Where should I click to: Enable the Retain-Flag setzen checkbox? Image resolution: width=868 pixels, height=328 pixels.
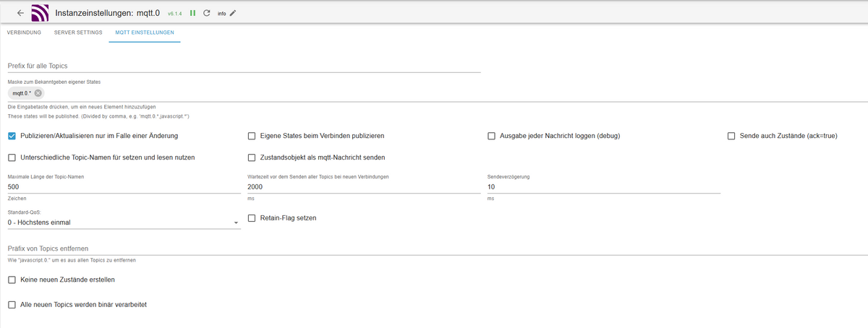click(252, 218)
